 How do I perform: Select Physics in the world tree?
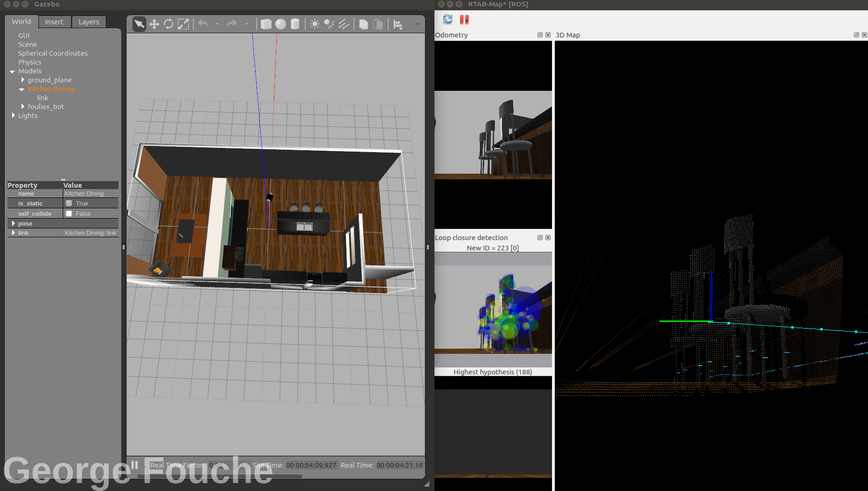click(x=29, y=62)
